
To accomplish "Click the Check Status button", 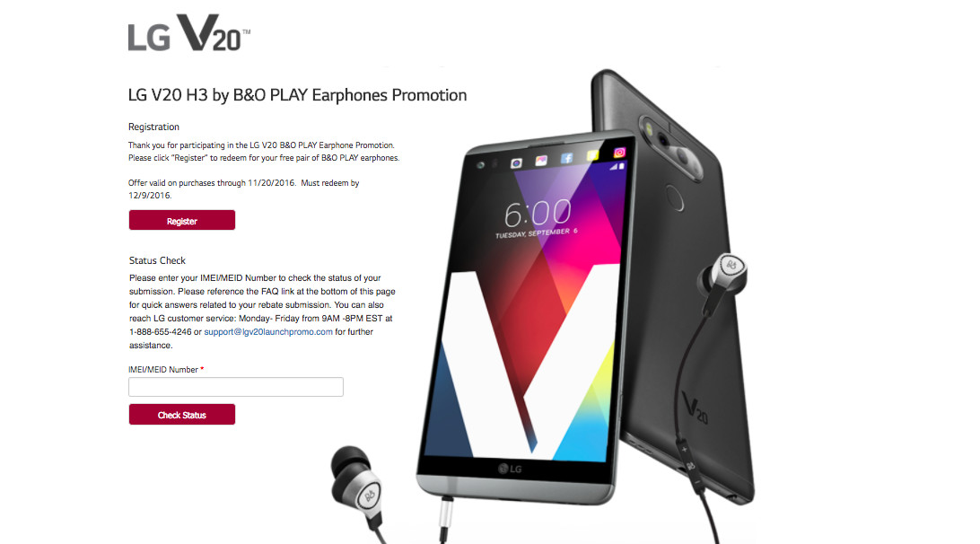I will (182, 415).
